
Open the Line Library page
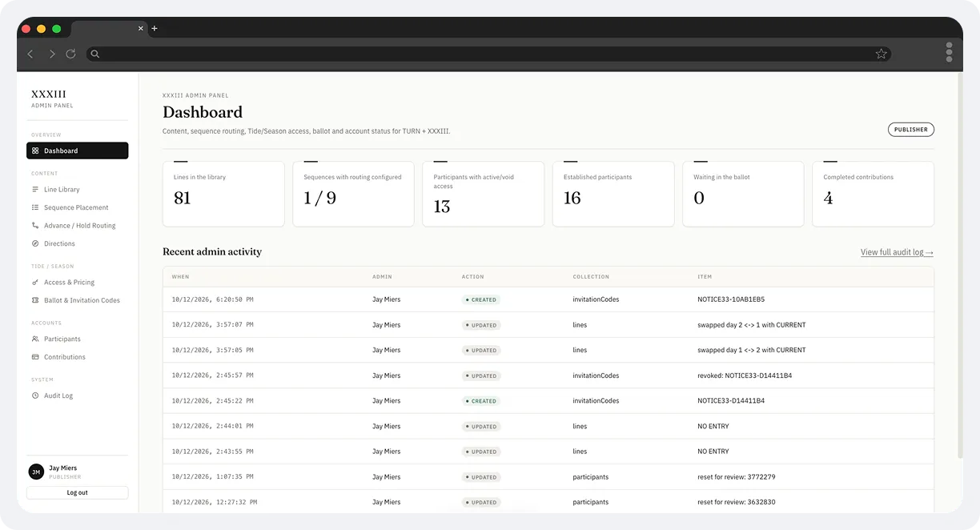pyautogui.click(x=62, y=190)
